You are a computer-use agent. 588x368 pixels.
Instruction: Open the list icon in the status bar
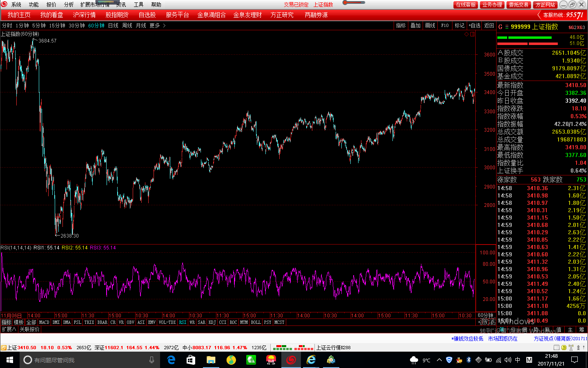pos(557,348)
